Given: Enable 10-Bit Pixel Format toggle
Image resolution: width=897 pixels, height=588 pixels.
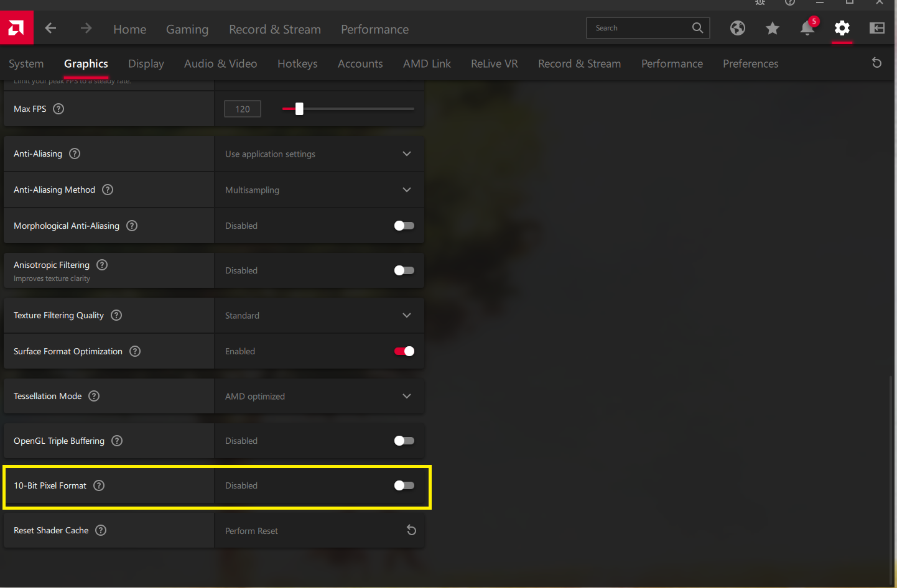Looking at the screenshot, I should [404, 485].
